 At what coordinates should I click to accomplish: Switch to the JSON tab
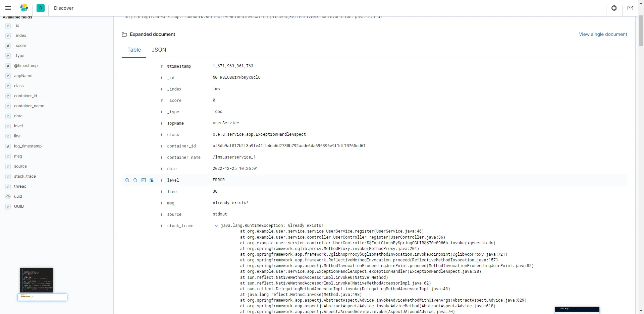coord(159,50)
